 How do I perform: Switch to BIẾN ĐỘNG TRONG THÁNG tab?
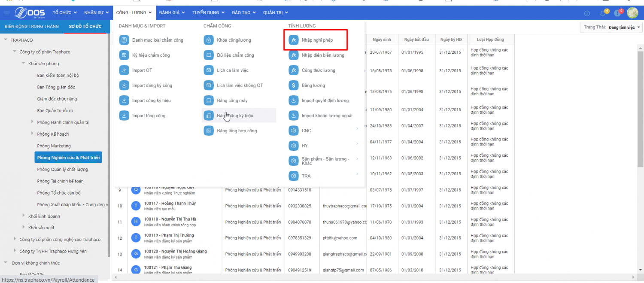point(32,26)
